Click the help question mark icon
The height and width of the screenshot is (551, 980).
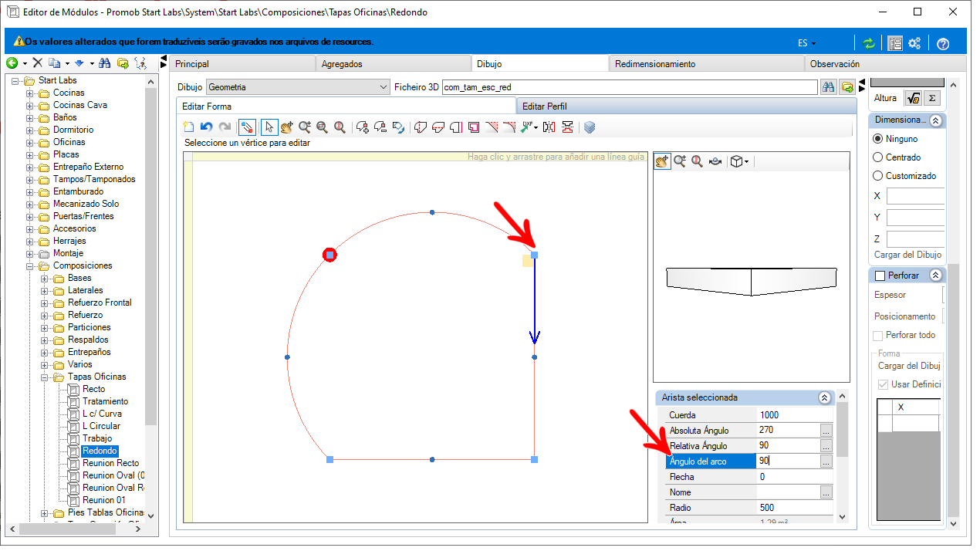[942, 43]
